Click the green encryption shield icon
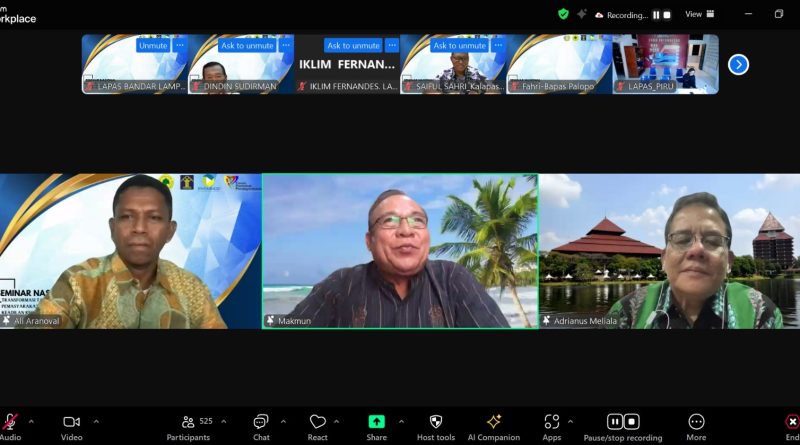This screenshot has width=800, height=445. 563,14
